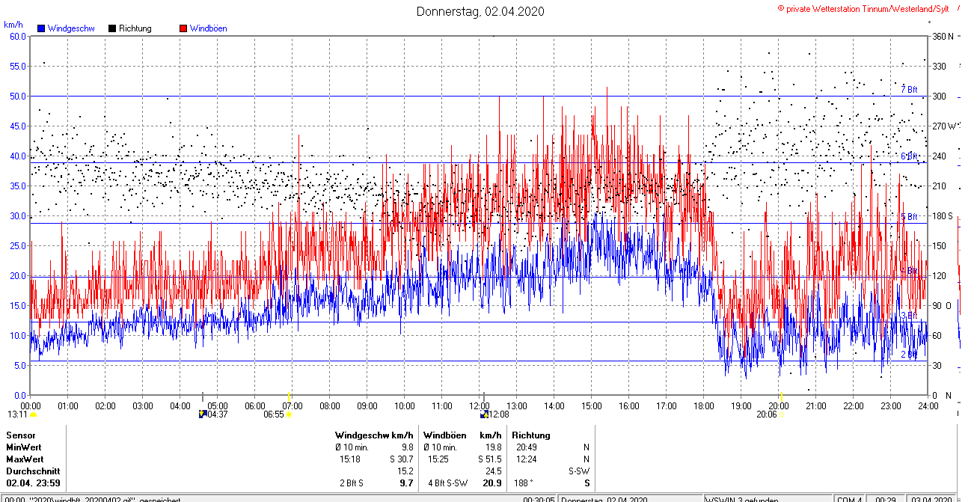Click the status bar Donnerstag, 02.04.2020 field
The height and width of the screenshot is (502, 980).
(x=630, y=499)
